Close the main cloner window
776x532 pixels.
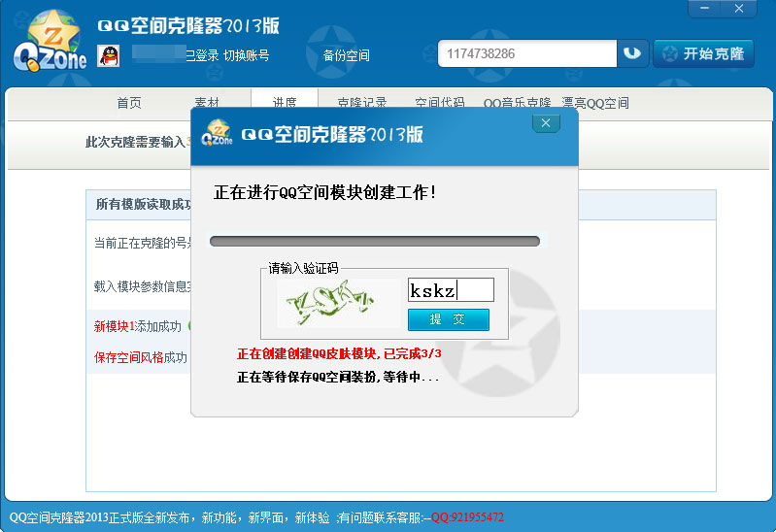739,9
